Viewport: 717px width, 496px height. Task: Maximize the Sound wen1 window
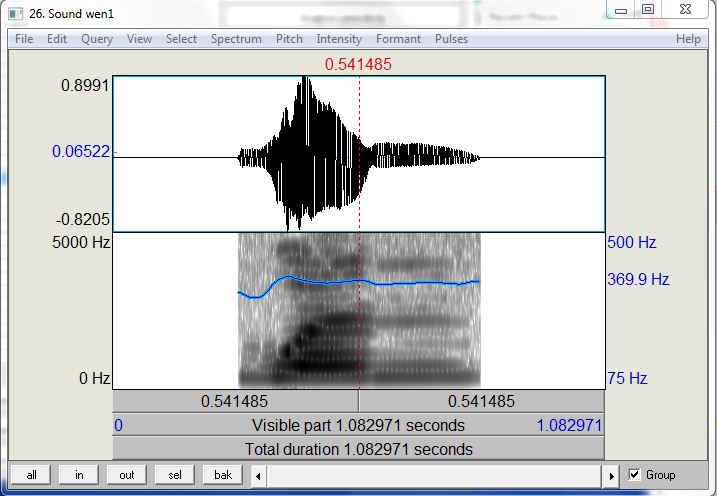[x=648, y=9]
